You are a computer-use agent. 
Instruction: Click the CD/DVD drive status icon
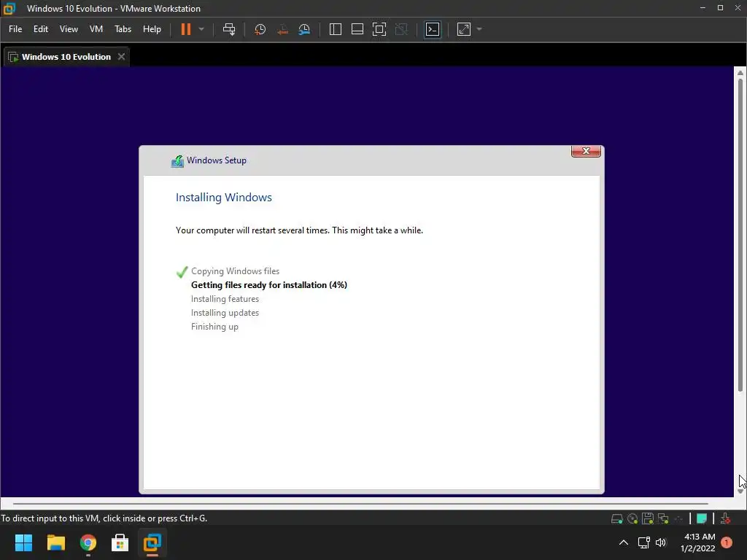632,518
